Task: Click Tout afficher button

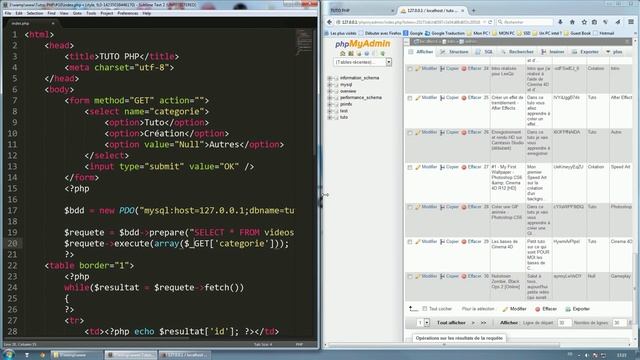Action: pos(451,323)
